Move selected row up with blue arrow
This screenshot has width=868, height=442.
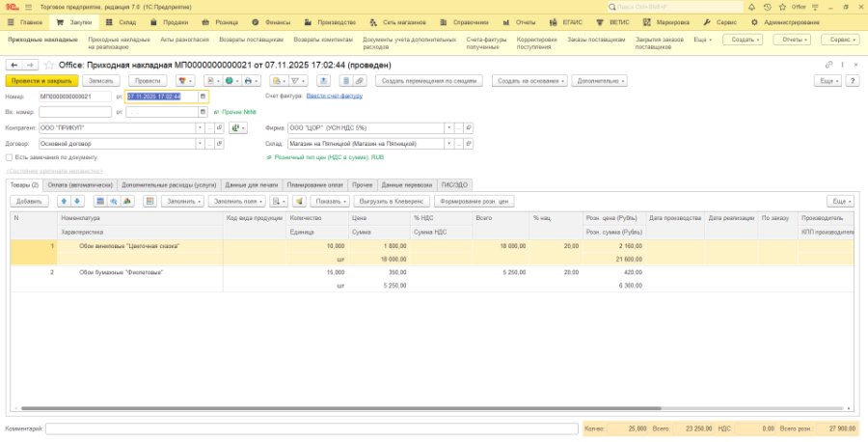click(x=65, y=202)
